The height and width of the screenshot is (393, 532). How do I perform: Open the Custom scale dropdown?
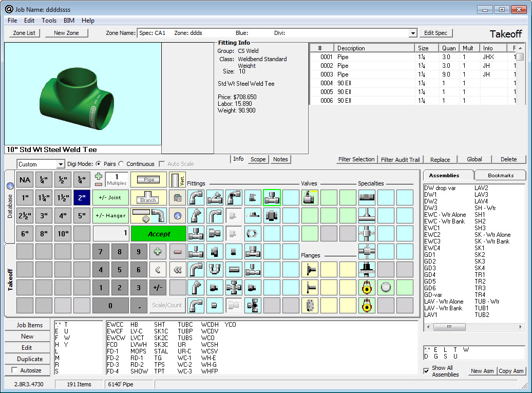[x=60, y=164]
